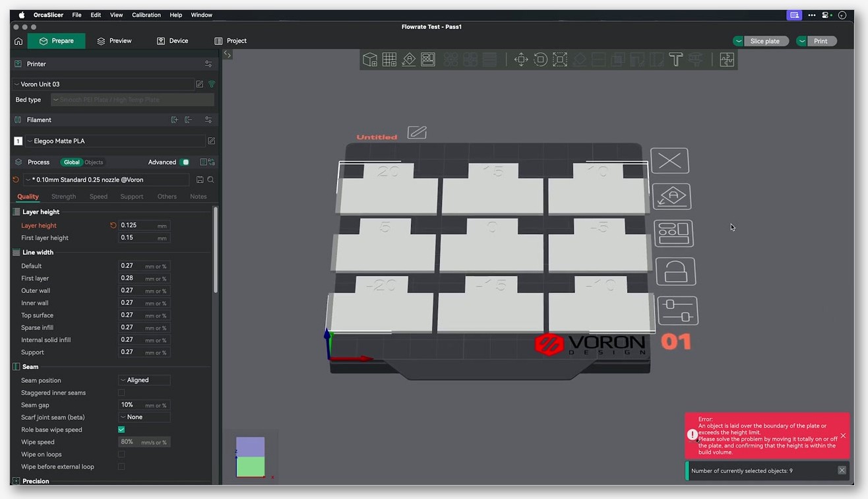This screenshot has width=868, height=499.
Task: Click the green Wi-Fi connection icon
Action: [x=212, y=84]
